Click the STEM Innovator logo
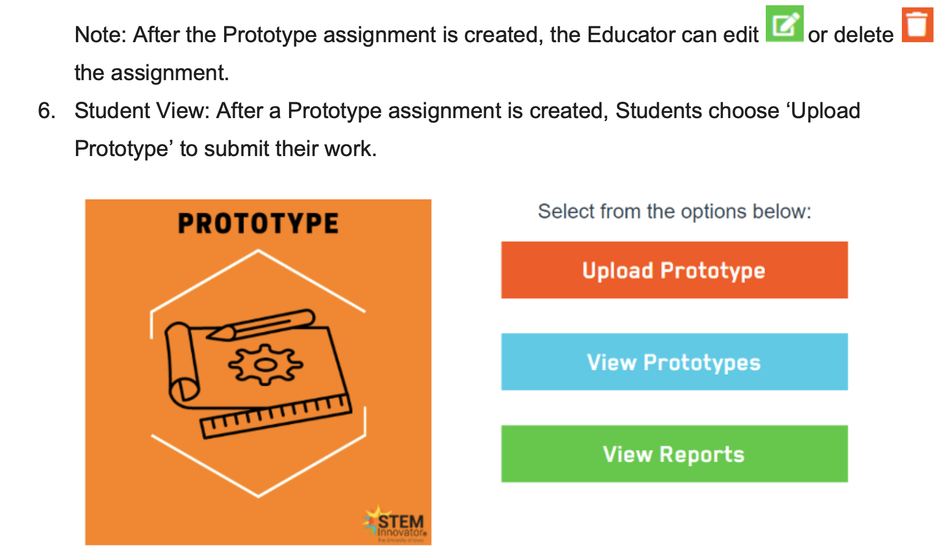Screen dimensions: 943x560 click(396, 524)
